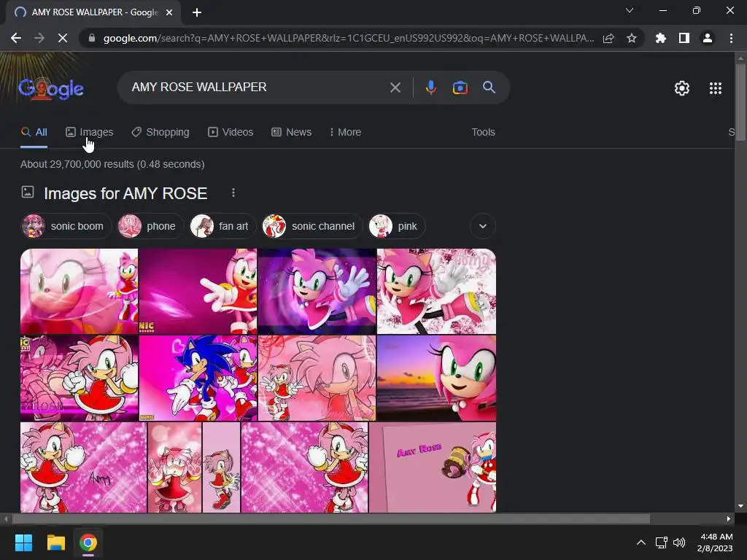Image resolution: width=747 pixels, height=560 pixels.
Task: Open Images for AMY ROSE heading
Action: [125, 193]
